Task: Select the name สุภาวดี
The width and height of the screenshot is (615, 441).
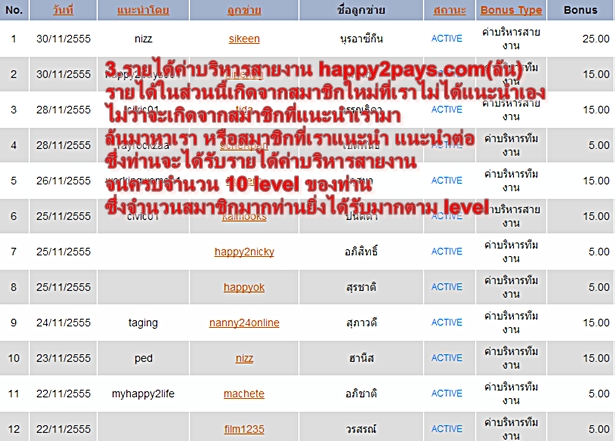Action: pyautogui.click(x=361, y=323)
